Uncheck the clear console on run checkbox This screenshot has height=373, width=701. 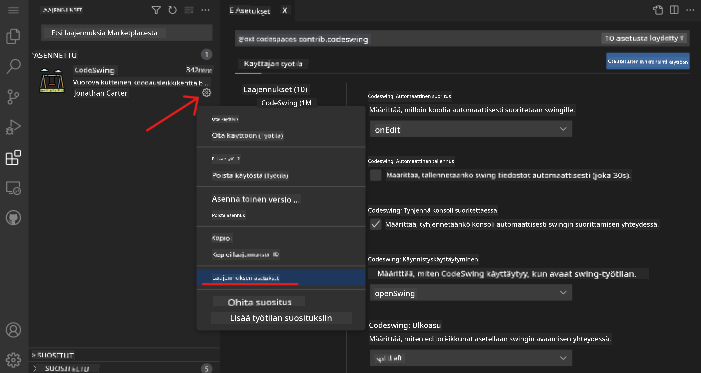coord(376,224)
